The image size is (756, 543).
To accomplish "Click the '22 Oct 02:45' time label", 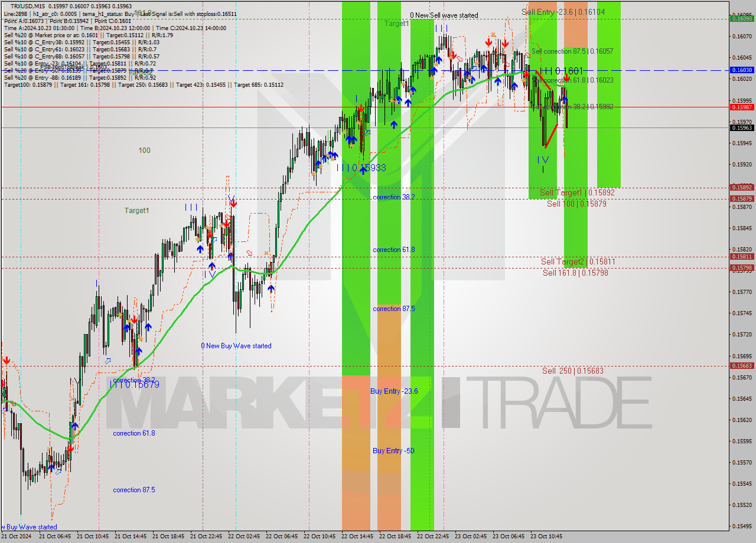I will tap(244, 537).
